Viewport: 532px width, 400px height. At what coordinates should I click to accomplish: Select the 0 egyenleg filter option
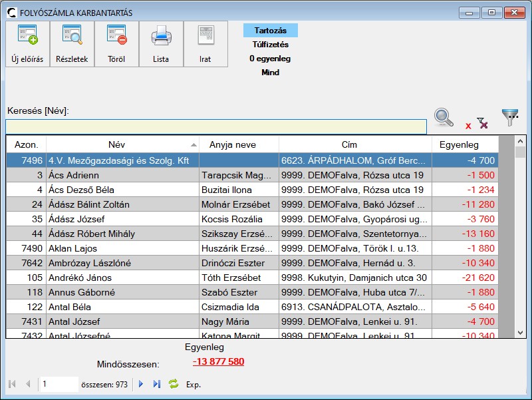click(270, 59)
